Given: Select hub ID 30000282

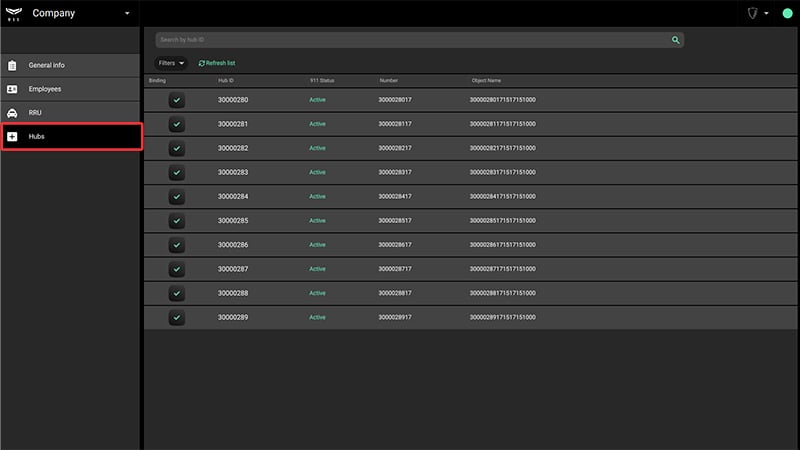Looking at the screenshot, I should (233, 148).
